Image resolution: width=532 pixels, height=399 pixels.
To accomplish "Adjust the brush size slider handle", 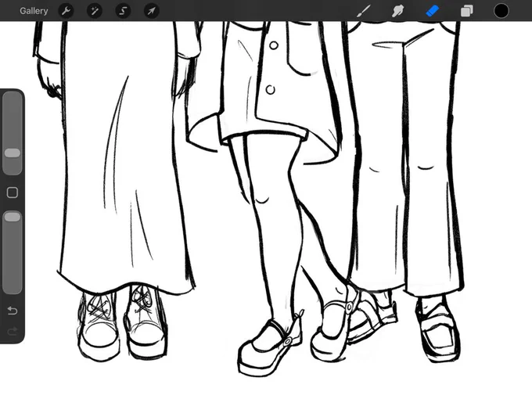I will point(13,153).
